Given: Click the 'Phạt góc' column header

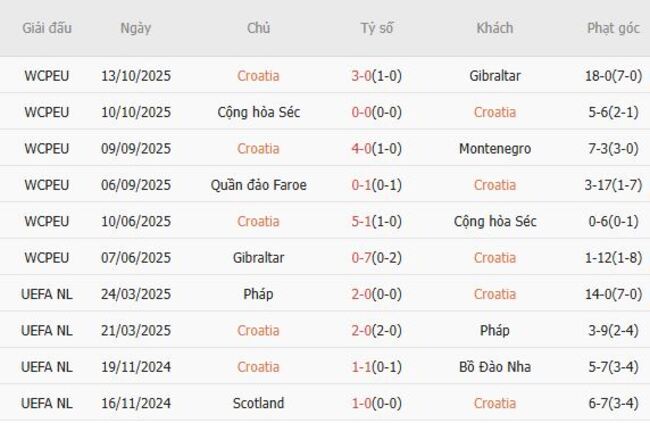Looking at the screenshot, I should click(613, 28).
